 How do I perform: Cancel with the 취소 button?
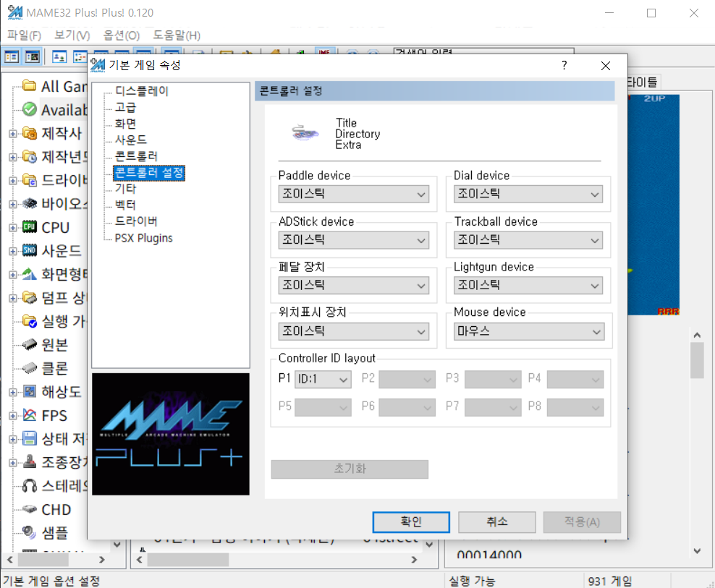[x=496, y=522]
